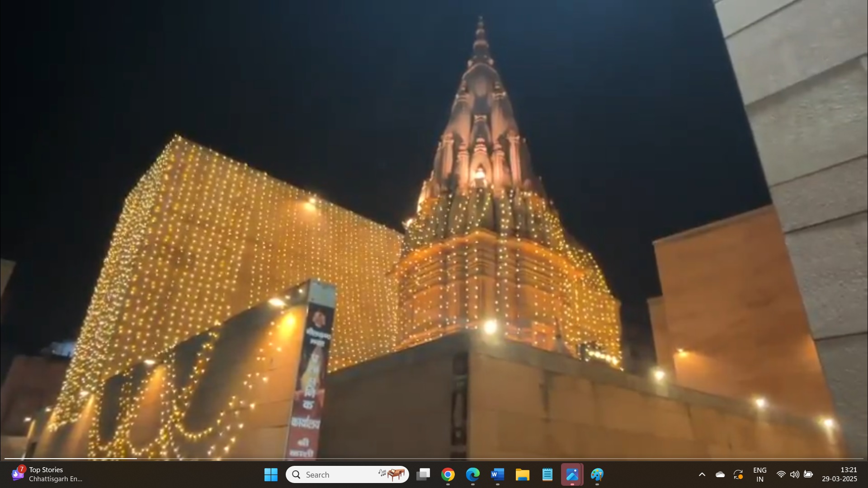Seek video using progress bar
Image resolution: width=868 pixels, height=488 pixels.
point(434,458)
